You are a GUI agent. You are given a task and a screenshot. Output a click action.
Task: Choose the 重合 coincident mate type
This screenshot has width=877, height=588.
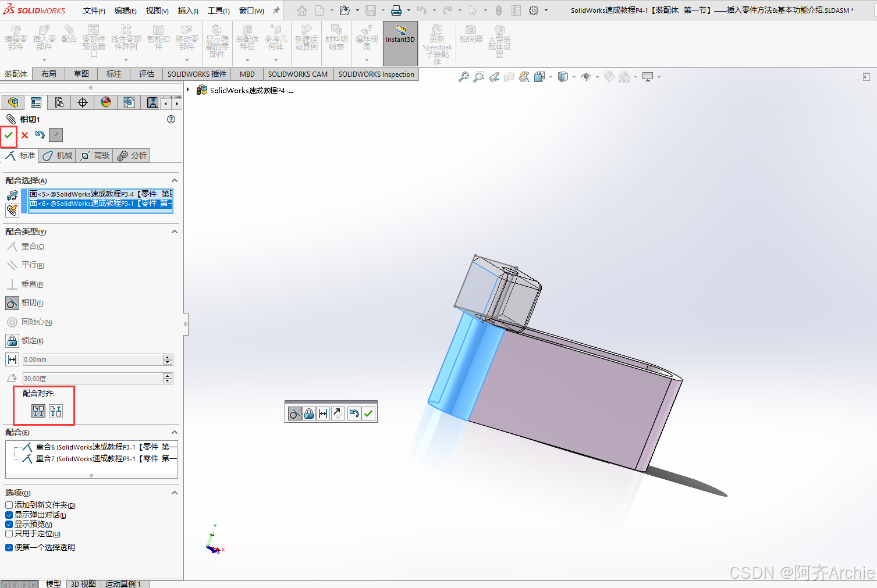[x=25, y=247]
